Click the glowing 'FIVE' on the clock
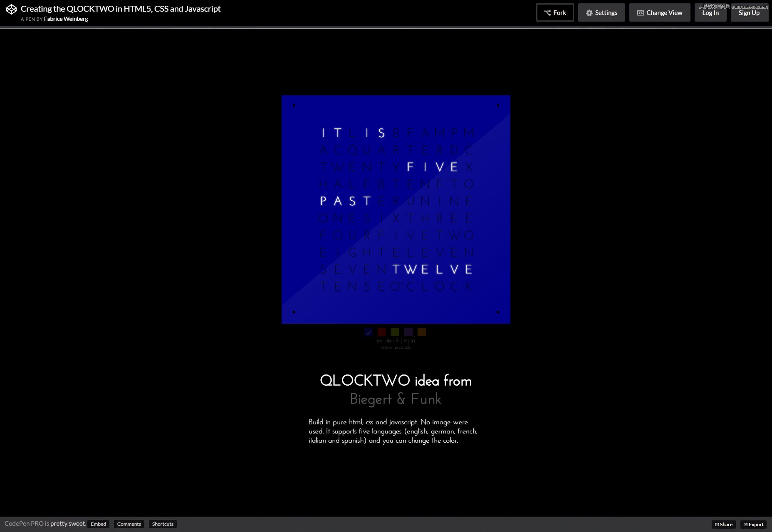This screenshot has width=772, height=532. (x=433, y=167)
